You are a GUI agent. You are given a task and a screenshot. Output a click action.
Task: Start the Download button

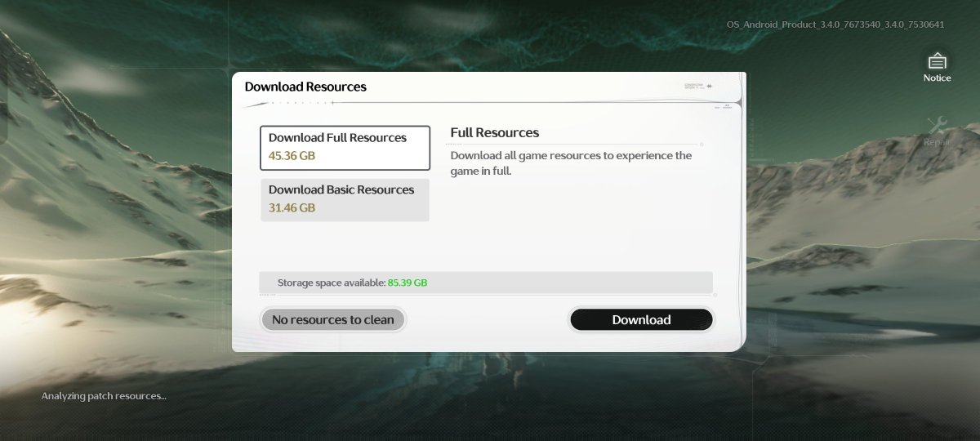[641, 320]
